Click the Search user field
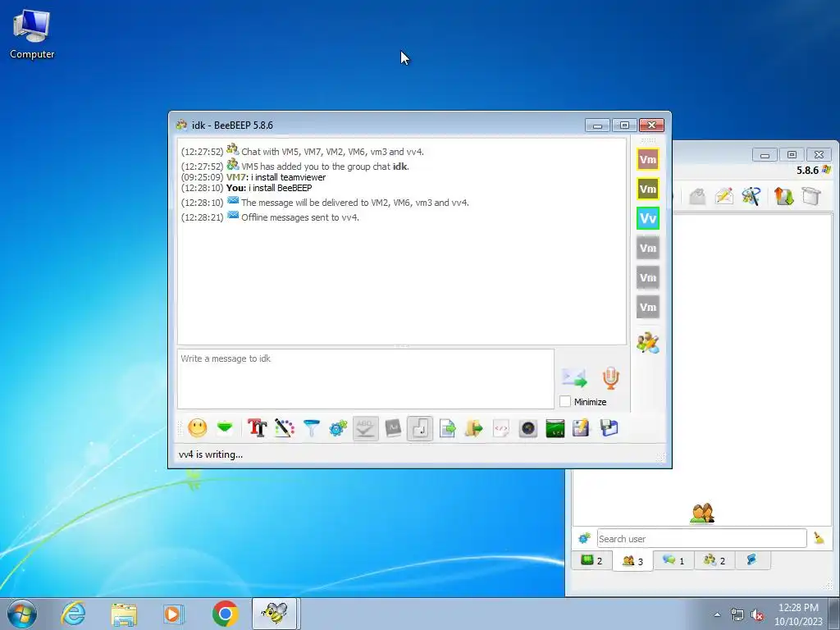 (x=701, y=538)
